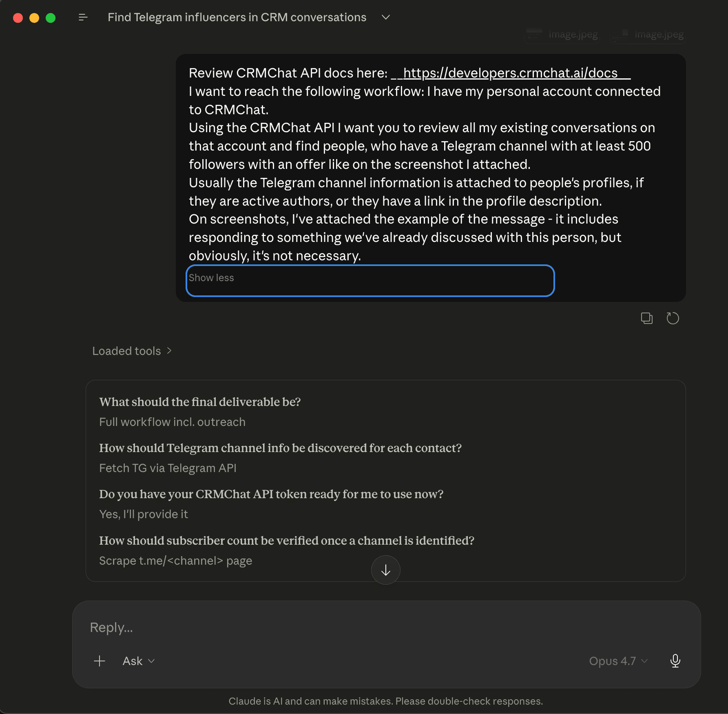Viewport: 728px width, 714px height.
Task: Click 'How should Telegram channel info be discovered' question
Action: pos(280,448)
